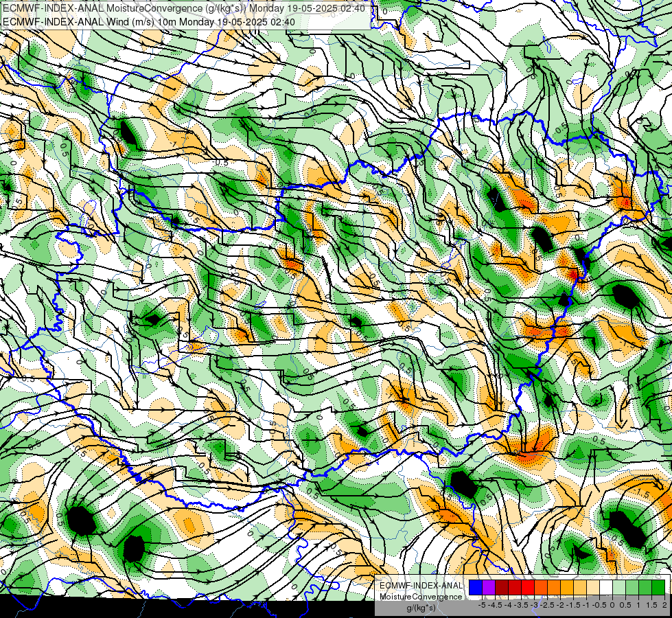Click the "-4" value on the legend scale

click(x=508, y=605)
